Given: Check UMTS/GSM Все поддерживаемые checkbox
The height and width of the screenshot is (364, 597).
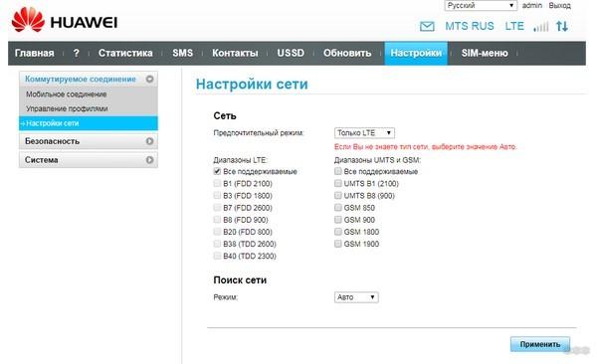Looking at the screenshot, I should pyautogui.click(x=337, y=171).
